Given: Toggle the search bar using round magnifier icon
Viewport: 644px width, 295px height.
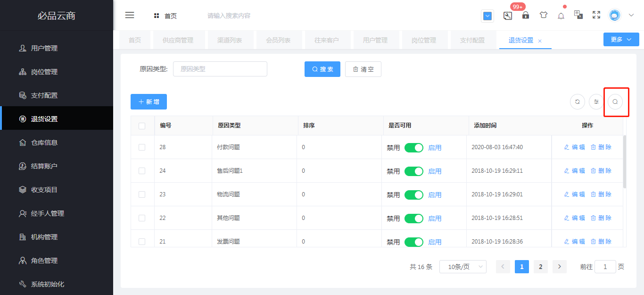Looking at the screenshot, I should pyautogui.click(x=615, y=101).
